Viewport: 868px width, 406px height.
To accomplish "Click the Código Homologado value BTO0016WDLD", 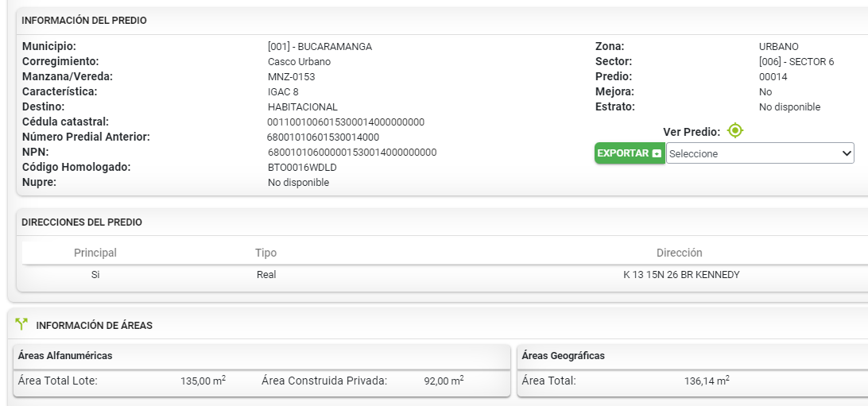I will (x=302, y=168).
